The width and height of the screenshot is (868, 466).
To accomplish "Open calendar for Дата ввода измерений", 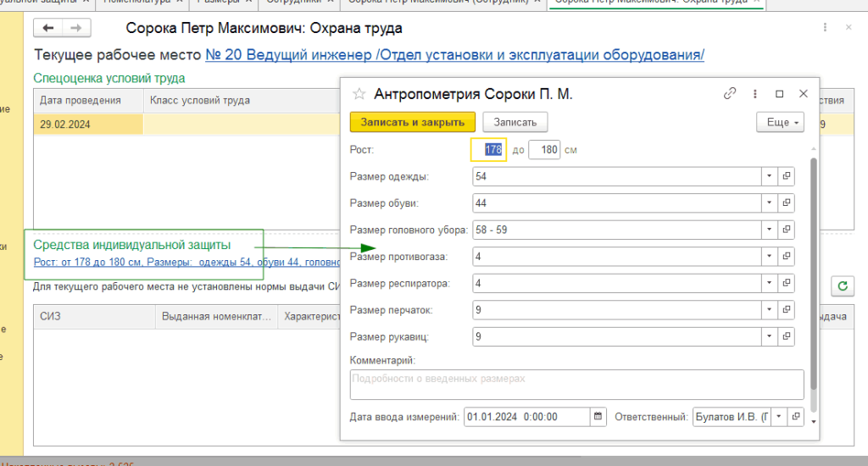I will pyautogui.click(x=598, y=416).
